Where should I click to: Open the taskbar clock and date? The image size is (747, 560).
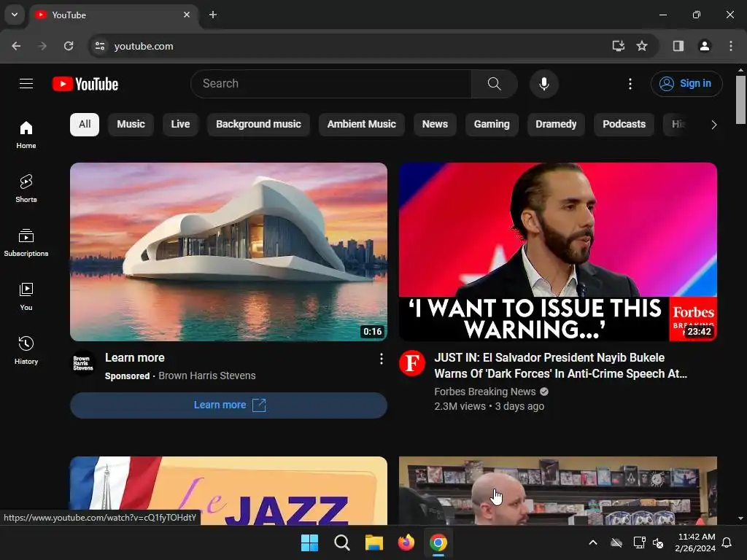coord(695,542)
